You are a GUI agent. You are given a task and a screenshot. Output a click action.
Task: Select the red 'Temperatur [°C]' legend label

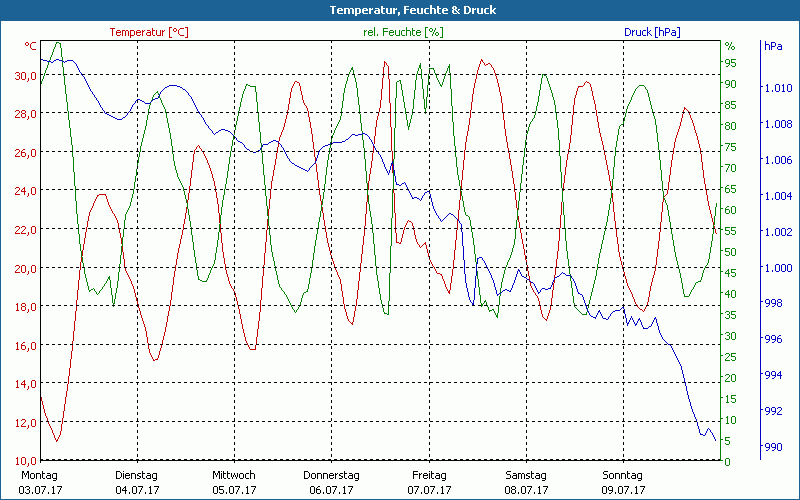(x=149, y=32)
